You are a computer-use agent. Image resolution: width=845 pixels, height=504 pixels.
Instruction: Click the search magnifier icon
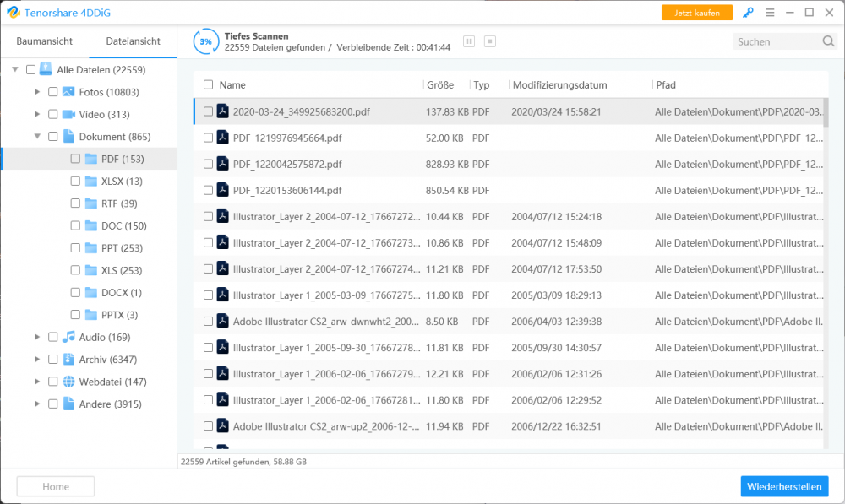click(x=828, y=41)
